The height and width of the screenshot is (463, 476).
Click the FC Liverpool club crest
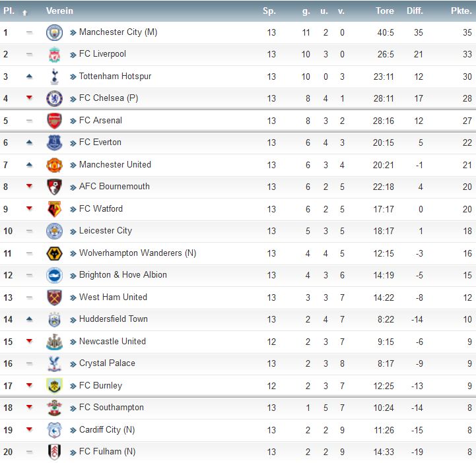54,55
